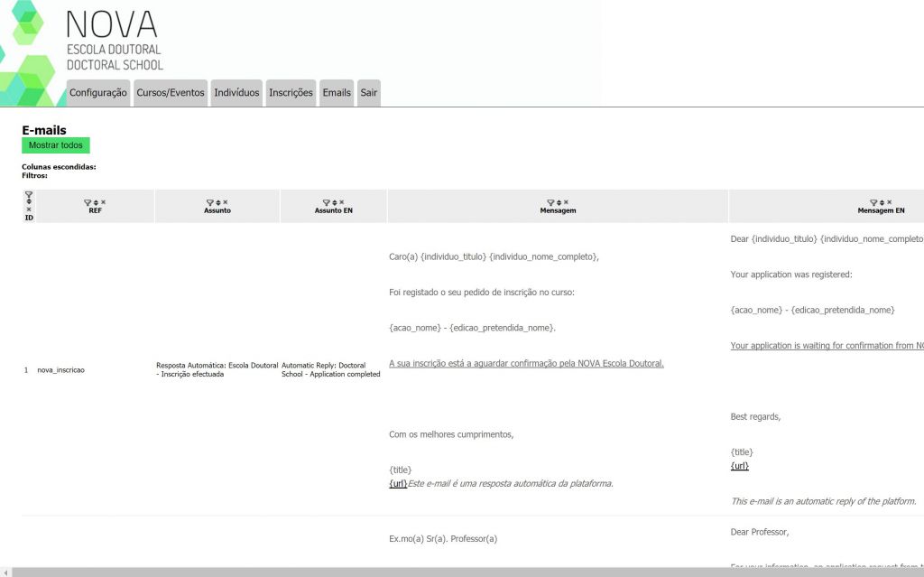Click the filter icon in REF column
Image resolution: width=924 pixels, height=577 pixels.
click(88, 202)
